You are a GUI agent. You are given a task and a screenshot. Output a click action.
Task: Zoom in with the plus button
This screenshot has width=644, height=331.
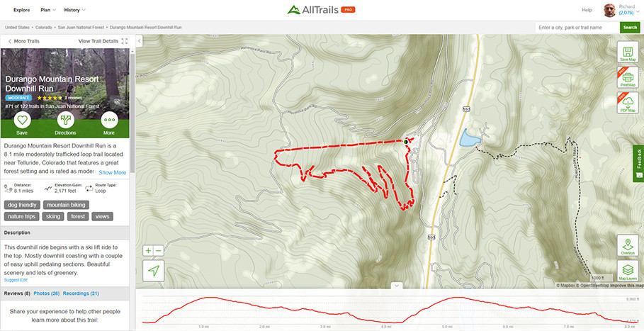click(x=148, y=250)
